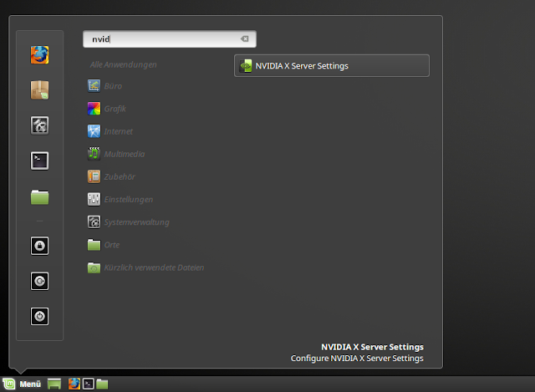
Task: Click the Grafik rainbow category icon
Action: (x=94, y=109)
